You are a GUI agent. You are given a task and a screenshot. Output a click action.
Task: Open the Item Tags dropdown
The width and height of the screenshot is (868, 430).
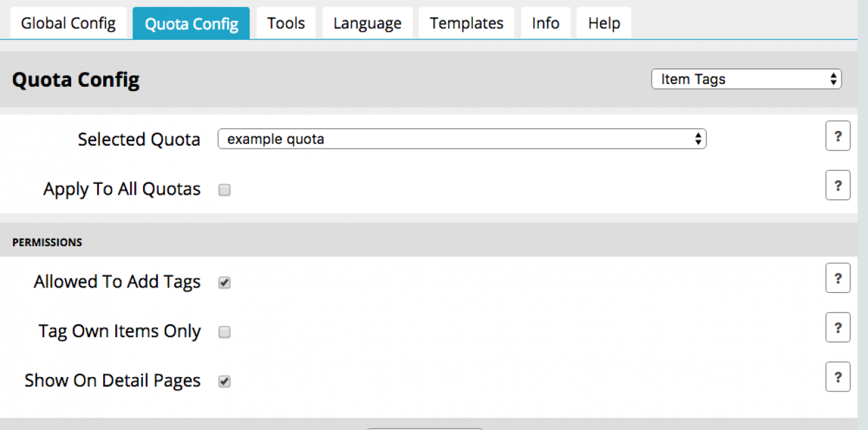point(746,79)
